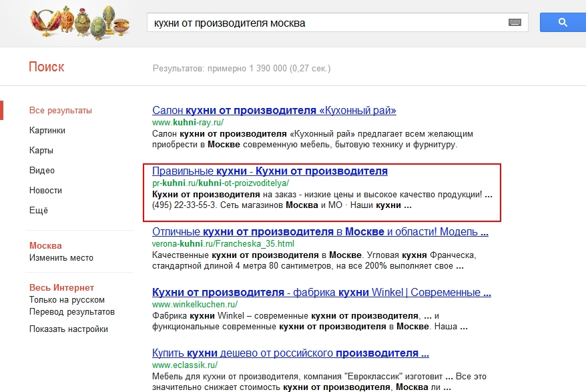The image size is (586, 392).
Task: Switch to Новости search
Action: (45, 191)
